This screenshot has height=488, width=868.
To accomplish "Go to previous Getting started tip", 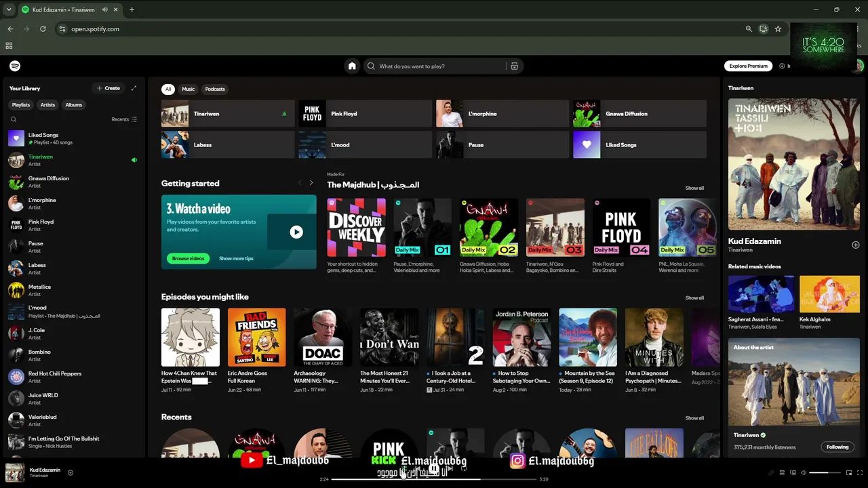I will tap(300, 183).
